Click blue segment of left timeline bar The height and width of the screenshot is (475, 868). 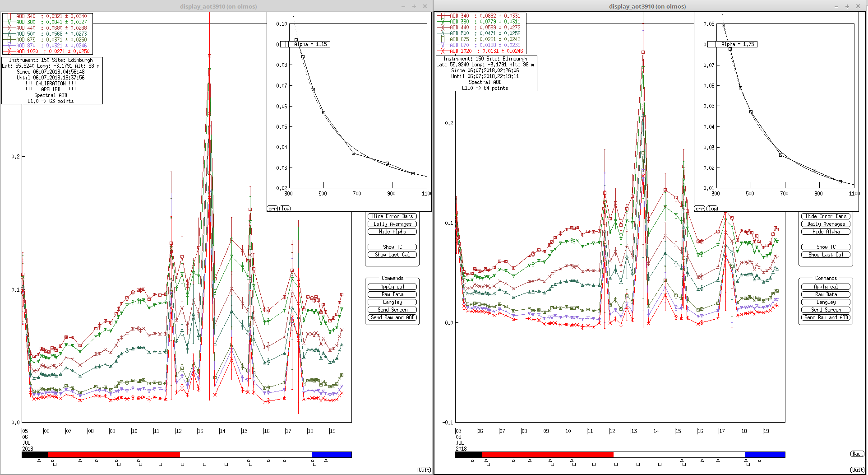click(332, 455)
